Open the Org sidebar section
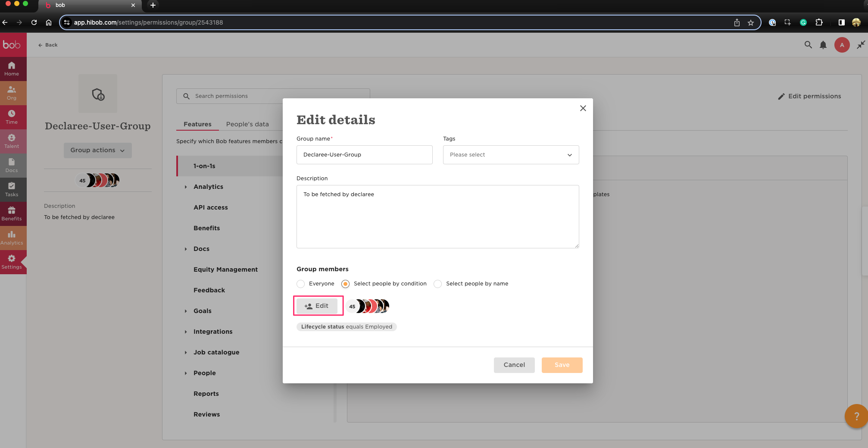Image resolution: width=868 pixels, height=448 pixels. (12, 93)
